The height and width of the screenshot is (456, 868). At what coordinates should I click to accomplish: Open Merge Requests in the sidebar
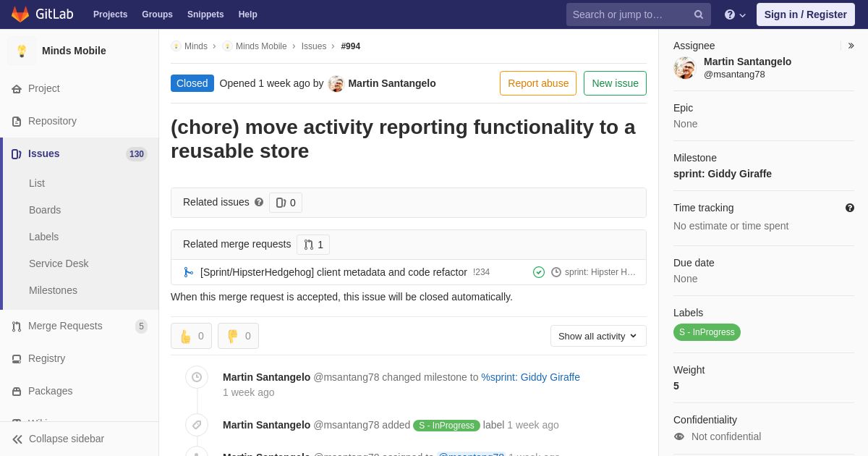click(x=65, y=326)
